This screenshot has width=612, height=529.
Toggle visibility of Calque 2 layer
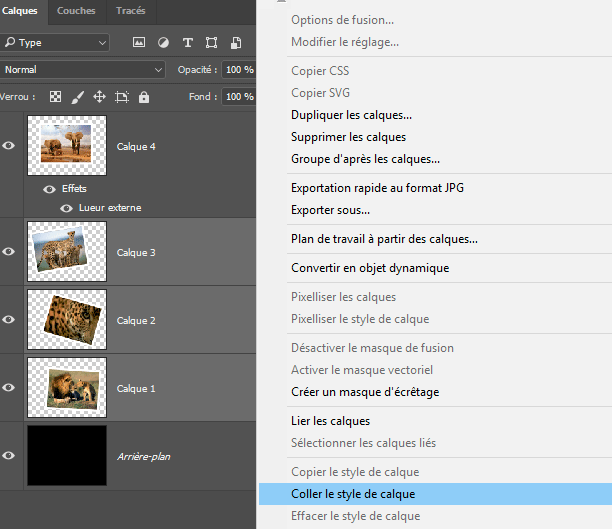[x=9, y=320]
